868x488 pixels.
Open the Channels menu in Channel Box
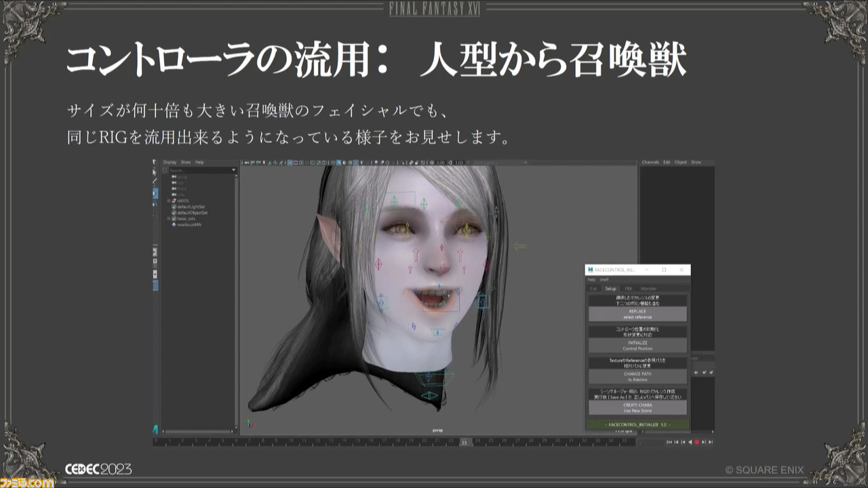650,163
